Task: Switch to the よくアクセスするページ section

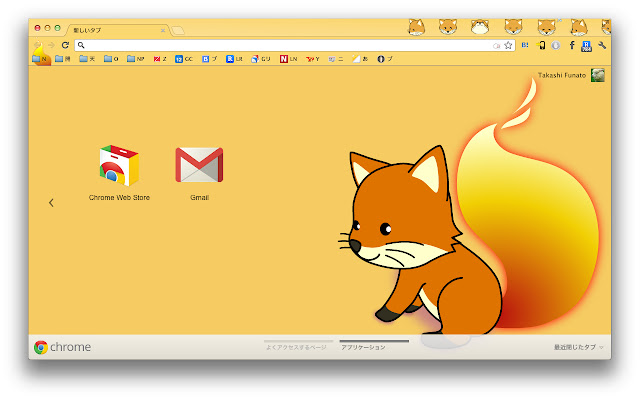Action: 296,347
